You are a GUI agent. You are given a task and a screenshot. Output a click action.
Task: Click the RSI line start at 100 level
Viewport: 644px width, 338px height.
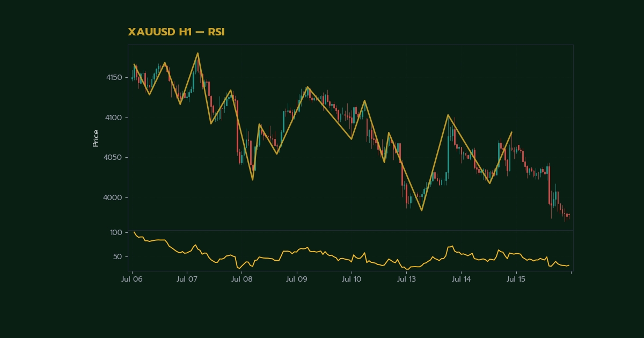[x=134, y=232]
